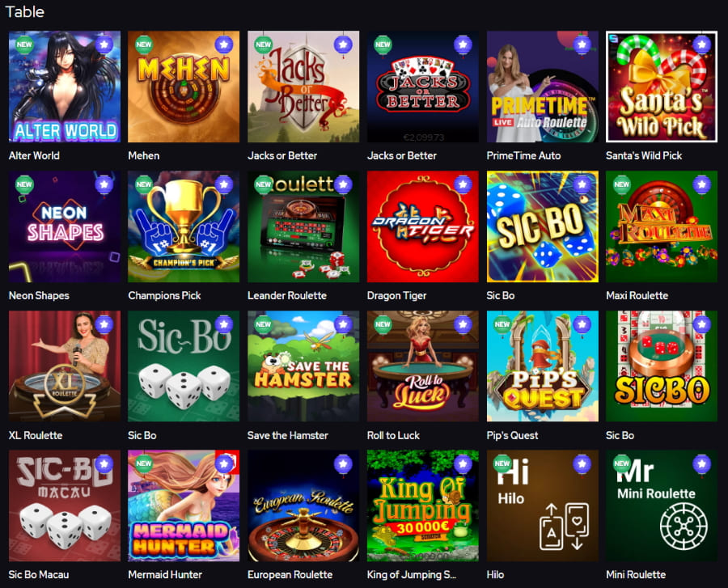Click the NEW badge on Neon Shapes
Image resolution: width=728 pixels, height=588 pixels.
click(24, 184)
